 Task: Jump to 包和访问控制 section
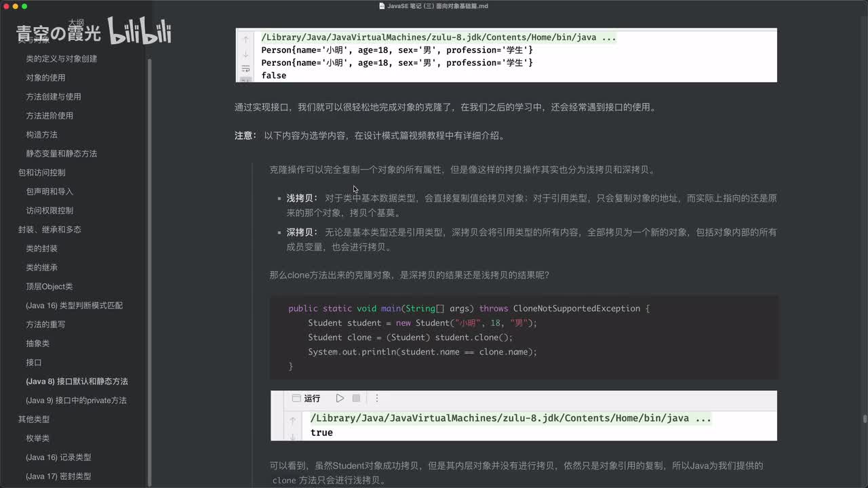[42, 173]
